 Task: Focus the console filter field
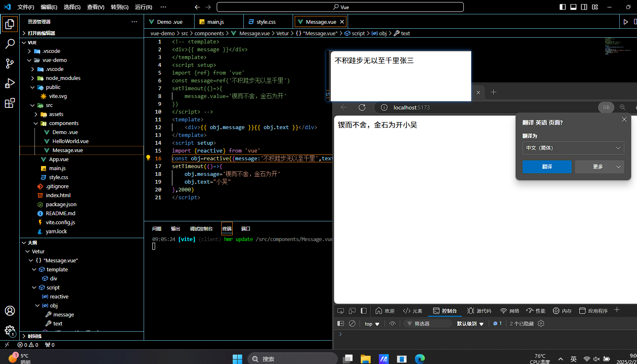(427, 323)
